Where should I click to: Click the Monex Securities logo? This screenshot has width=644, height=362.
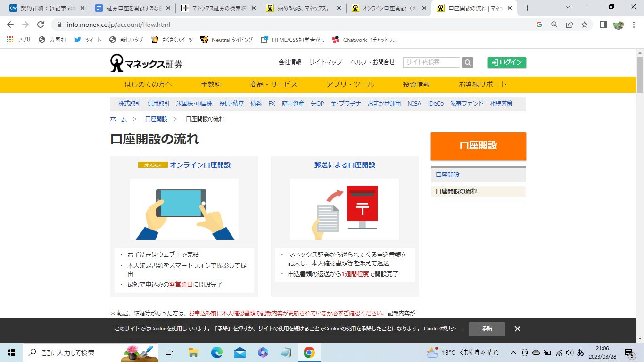[x=147, y=63]
